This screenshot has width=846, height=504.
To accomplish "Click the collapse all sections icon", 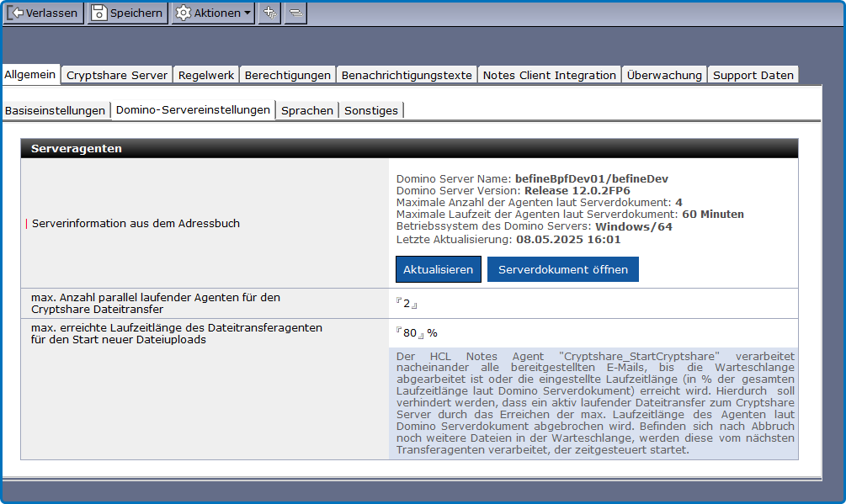I will click(x=295, y=13).
